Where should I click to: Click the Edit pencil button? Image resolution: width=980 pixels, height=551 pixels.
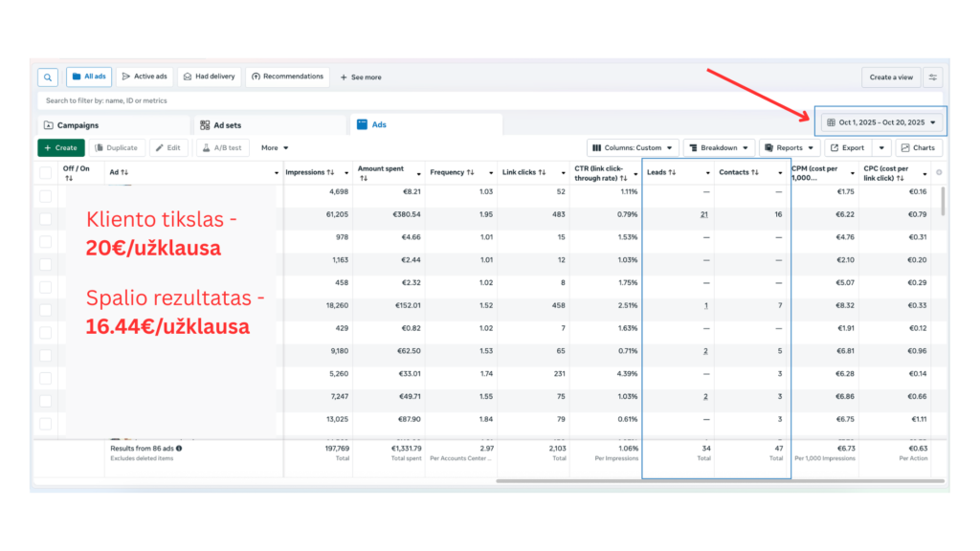[167, 148]
